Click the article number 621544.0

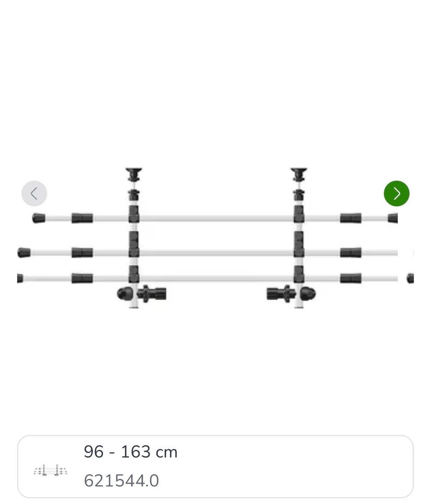tap(121, 481)
